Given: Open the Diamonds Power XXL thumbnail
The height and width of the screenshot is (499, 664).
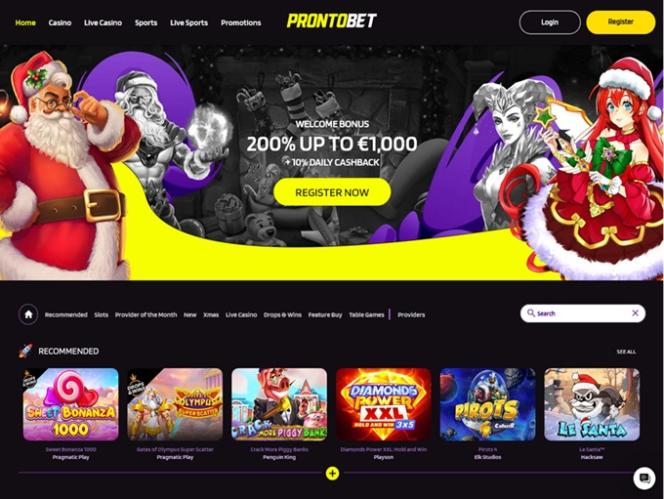Looking at the screenshot, I should coord(383,404).
